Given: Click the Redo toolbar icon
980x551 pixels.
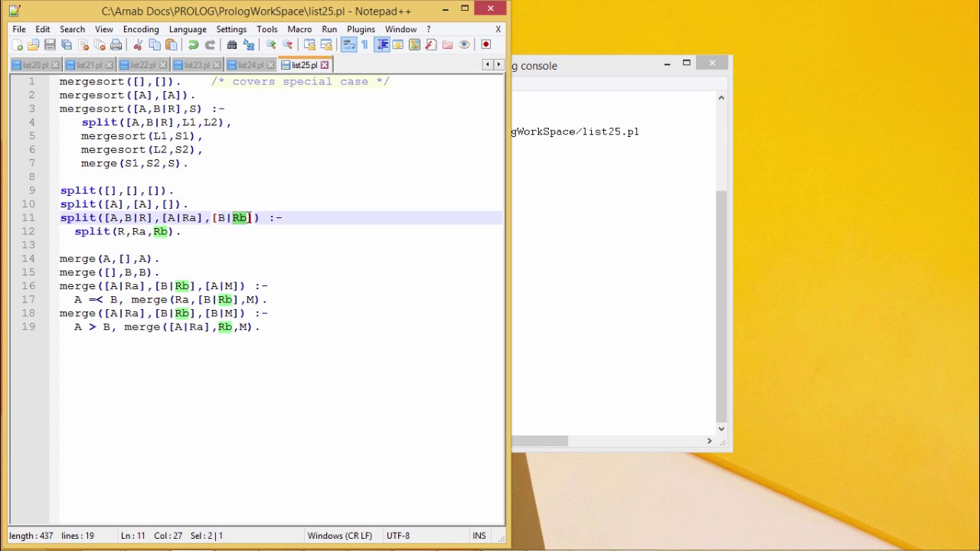Looking at the screenshot, I should [210, 45].
